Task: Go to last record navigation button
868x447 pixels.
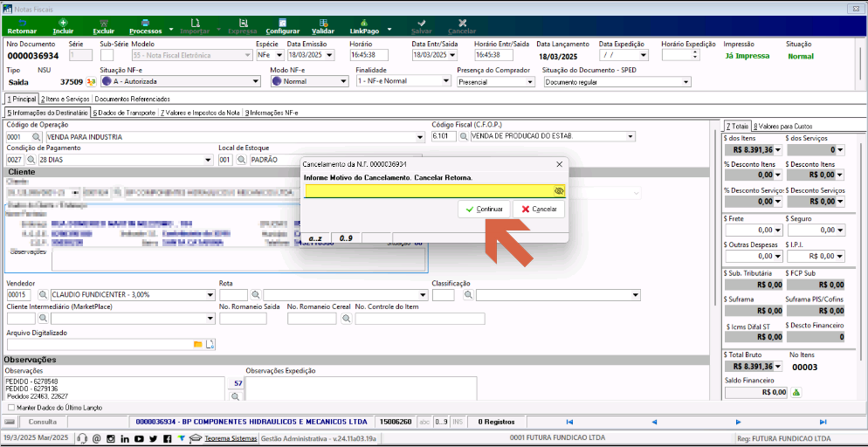Action: coord(822,422)
